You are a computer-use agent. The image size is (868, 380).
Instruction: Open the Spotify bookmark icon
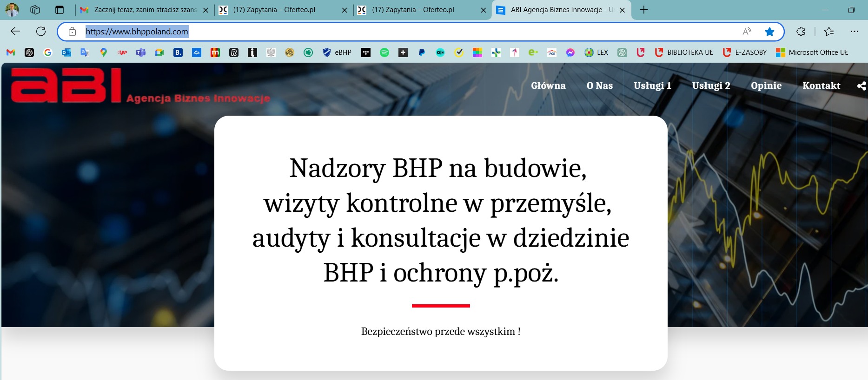click(x=384, y=52)
